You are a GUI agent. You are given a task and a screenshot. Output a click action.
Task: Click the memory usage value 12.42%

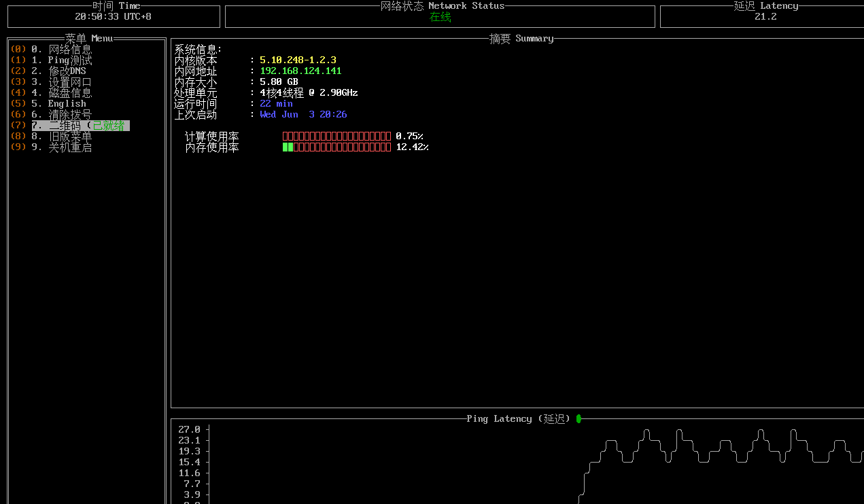pos(412,147)
